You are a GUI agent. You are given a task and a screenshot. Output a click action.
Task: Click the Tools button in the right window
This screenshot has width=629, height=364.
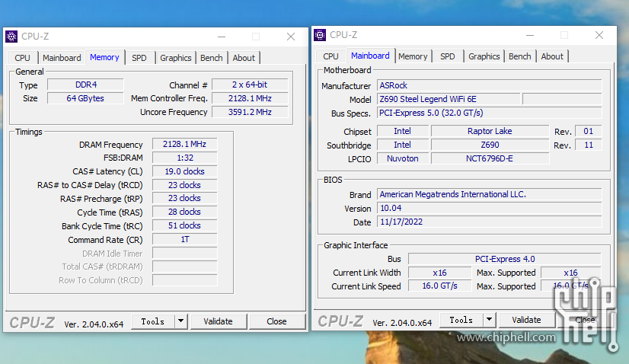[461, 320]
